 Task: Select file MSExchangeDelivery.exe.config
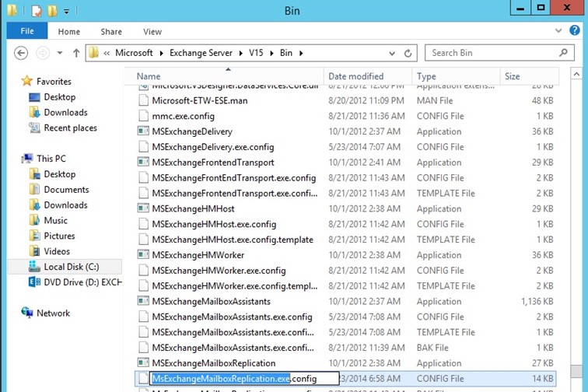213,147
